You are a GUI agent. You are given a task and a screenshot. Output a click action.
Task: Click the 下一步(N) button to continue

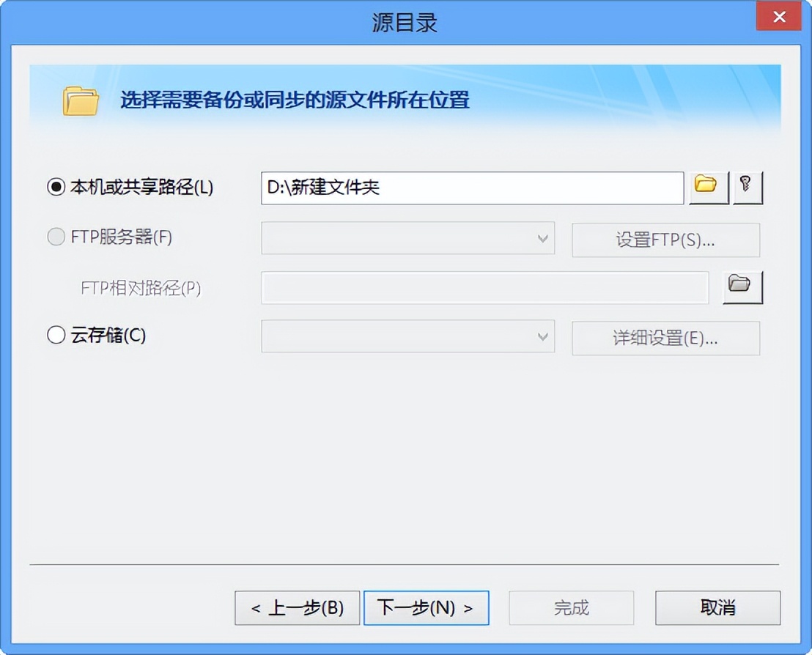pyautogui.click(x=426, y=607)
